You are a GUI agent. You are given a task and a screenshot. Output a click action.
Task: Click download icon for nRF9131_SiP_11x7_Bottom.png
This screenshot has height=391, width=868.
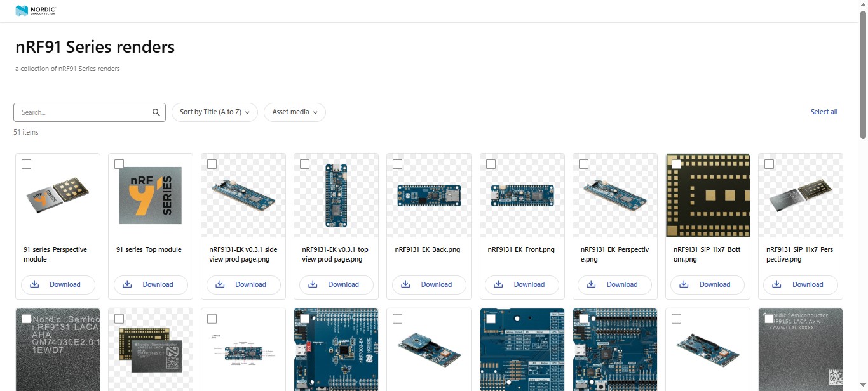[684, 284]
